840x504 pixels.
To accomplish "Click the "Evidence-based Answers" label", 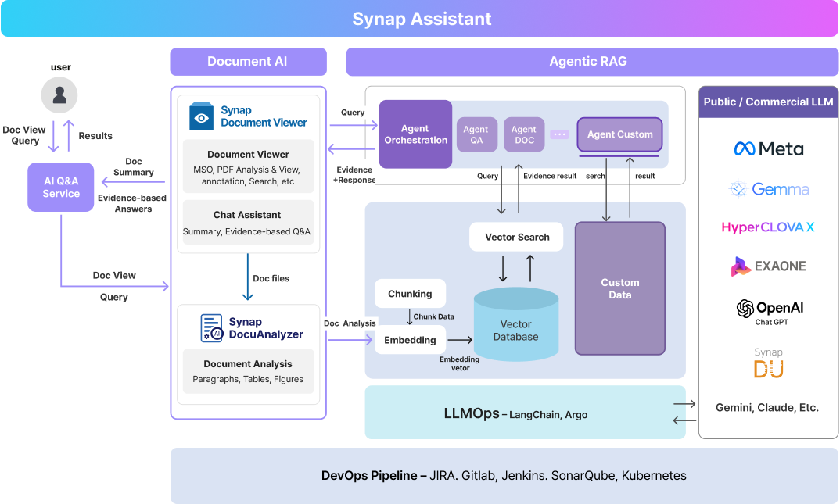I will [132, 203].
